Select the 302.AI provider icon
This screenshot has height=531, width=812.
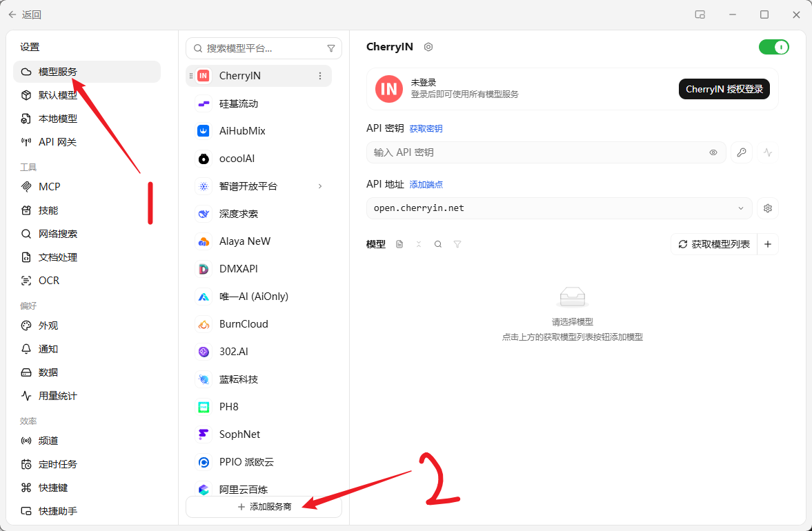coord(204,352)
